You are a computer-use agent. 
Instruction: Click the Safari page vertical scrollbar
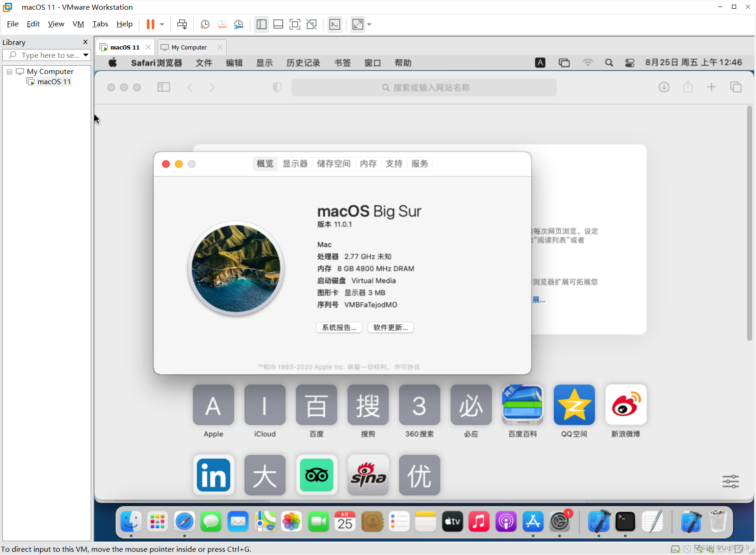click(x=750, y=223)
